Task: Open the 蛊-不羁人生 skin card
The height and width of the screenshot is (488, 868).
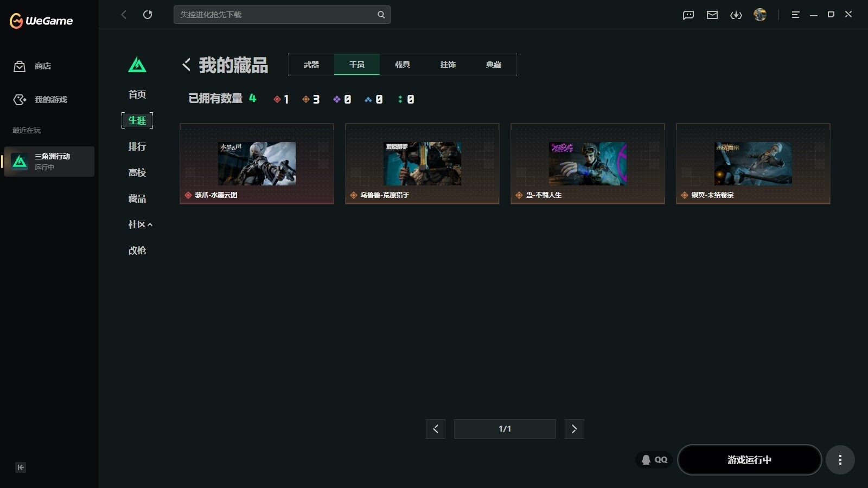Action: [x=588, y=164]
